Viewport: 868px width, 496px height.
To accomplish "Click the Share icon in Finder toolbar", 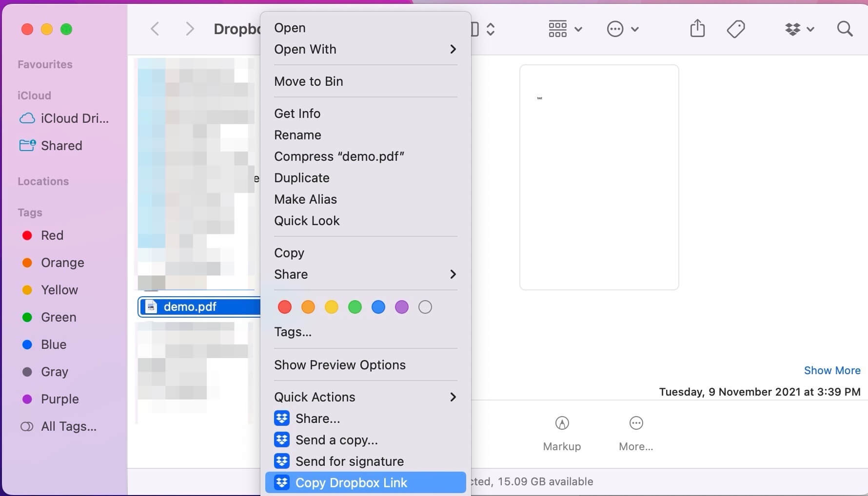I will [x=697, y=29].
